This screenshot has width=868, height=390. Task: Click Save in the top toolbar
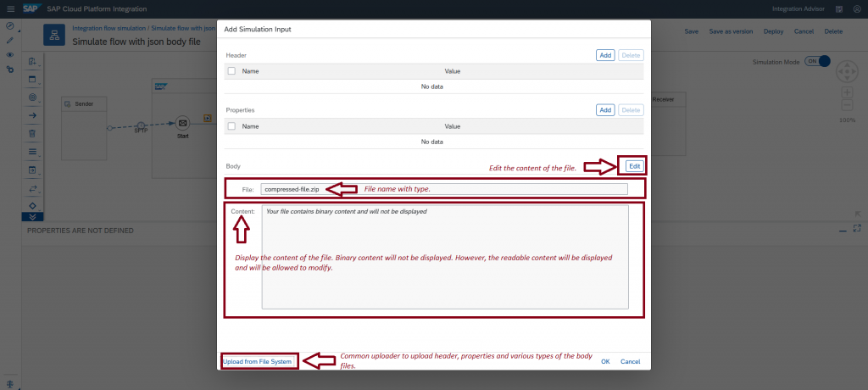coord(692,31)
